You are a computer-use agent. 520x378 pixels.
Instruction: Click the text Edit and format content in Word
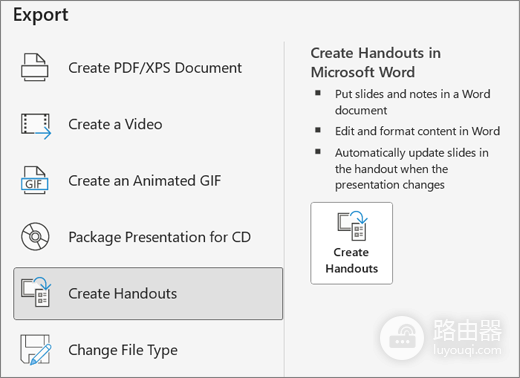pyautogui.click(x=417, y=131)
